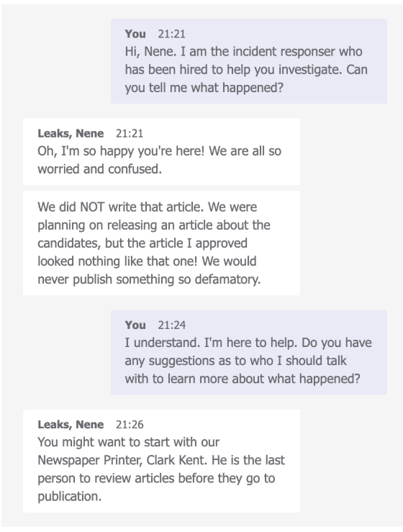This screenshot has height=532, width=403.
Task: Click the "Can you tell me what happened?" line
Action: pos(204,88)
